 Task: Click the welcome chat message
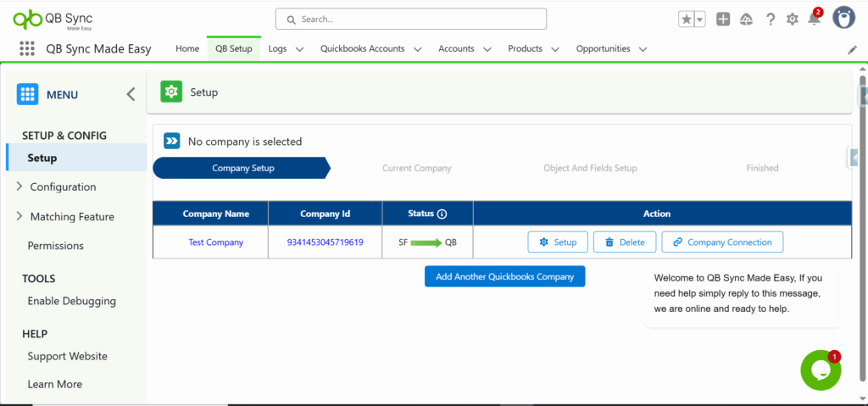(x=740, y=293)
